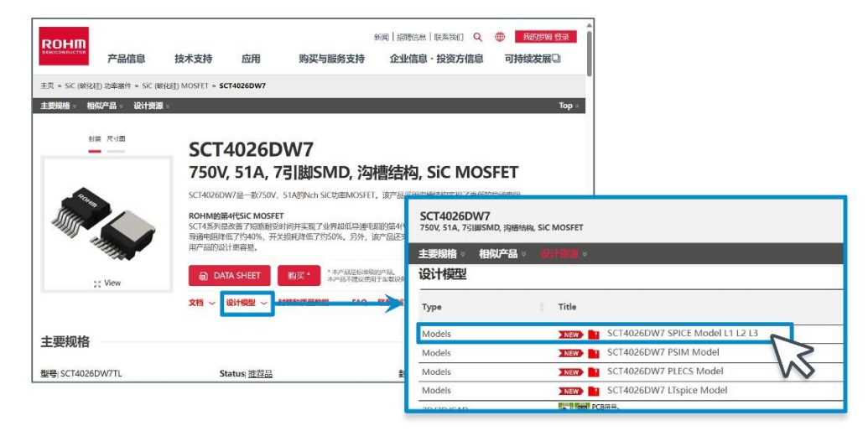Open 应用 main menu
Viewport: 868px width, 431px height.
point(251,59)
